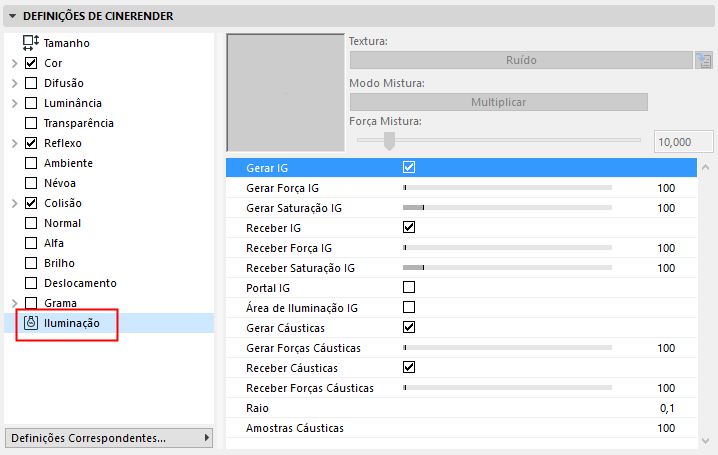
Task: Click the Multiplicar blend mode button
Action: click(x=498, y=102)
